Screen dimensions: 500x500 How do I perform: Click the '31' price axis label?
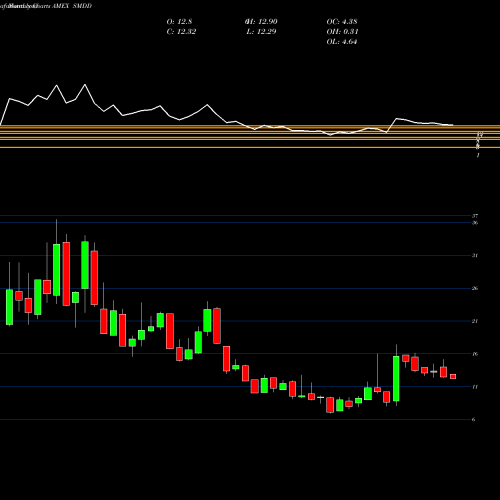(x=475, y=256)
